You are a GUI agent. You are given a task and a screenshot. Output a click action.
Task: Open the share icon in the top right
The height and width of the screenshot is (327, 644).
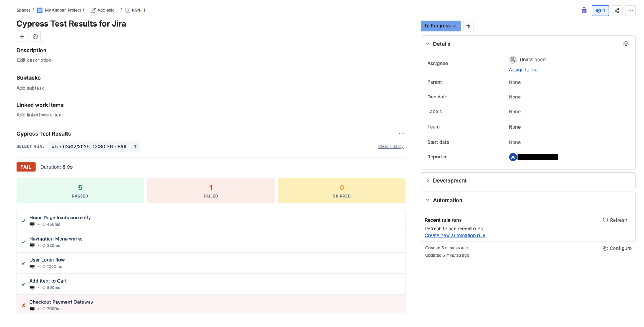(x=617, y=11)
